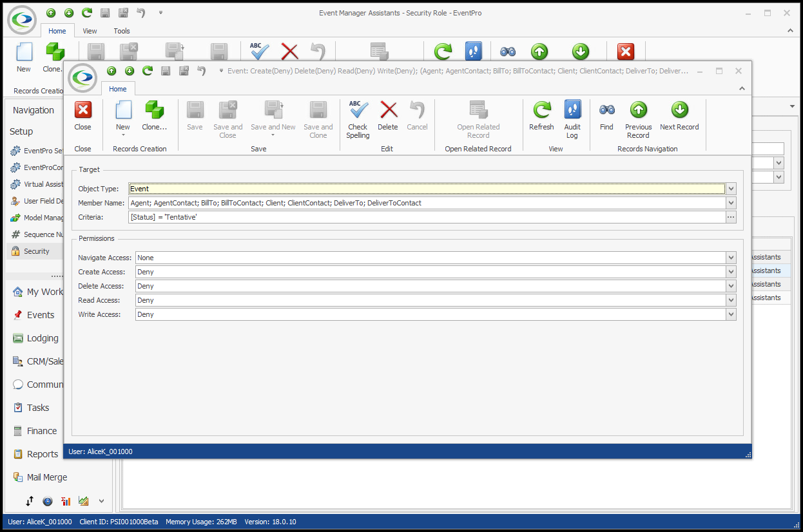Viewport: 803px width, 532px height.
Task: Click main window quick-access undo arrow
Action: [x=141, y=13]
